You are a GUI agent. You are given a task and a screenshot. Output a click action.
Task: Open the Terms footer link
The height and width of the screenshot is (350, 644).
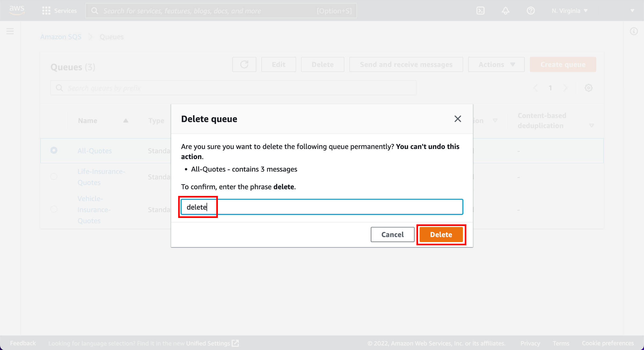click(x=561, y=343)
